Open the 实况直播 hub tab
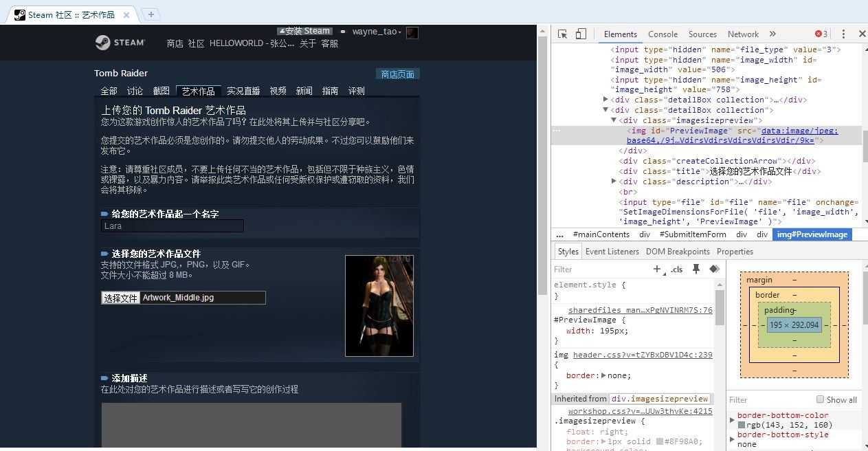Screen dimensions: 868x451 click(x=243, y=91)
